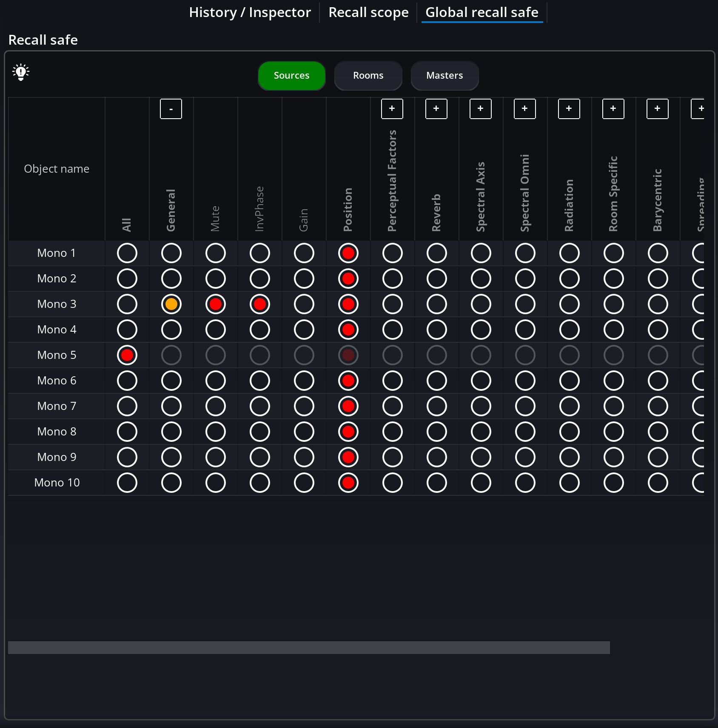This screenshot has height=728, width=718.
Task: Toggle Mute safe for Mono 3
Action: pos(216,304)
